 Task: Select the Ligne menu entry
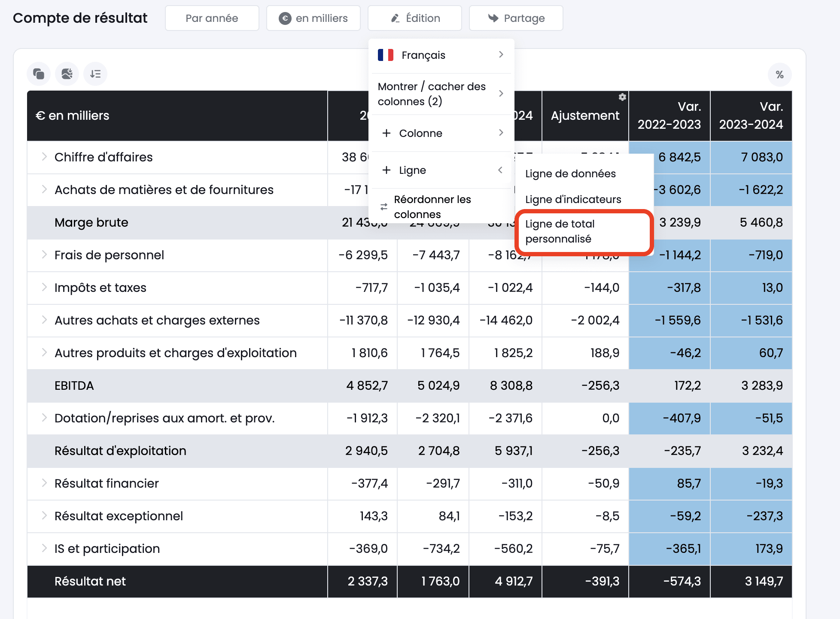click(441, 170)
